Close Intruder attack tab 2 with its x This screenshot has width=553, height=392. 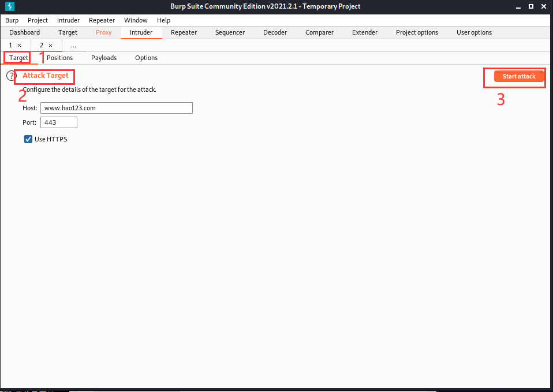50,45
